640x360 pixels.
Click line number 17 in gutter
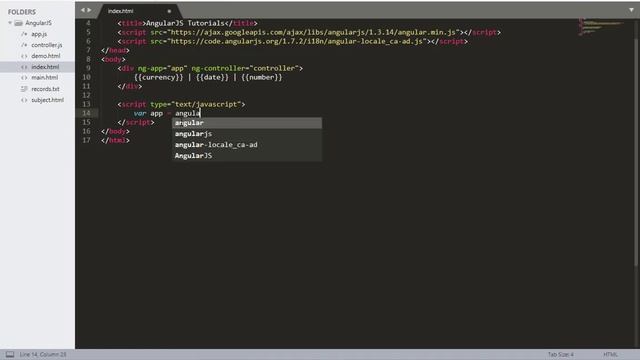pyautogui.click(x=86, y=140)
